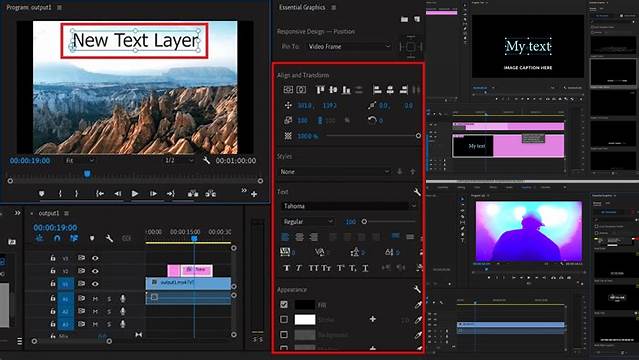The width and height of the screenshot is (639, 360).
Task: Step forward one frame in Program monitor
Action: pyautogui.click(x=153, y=194)
